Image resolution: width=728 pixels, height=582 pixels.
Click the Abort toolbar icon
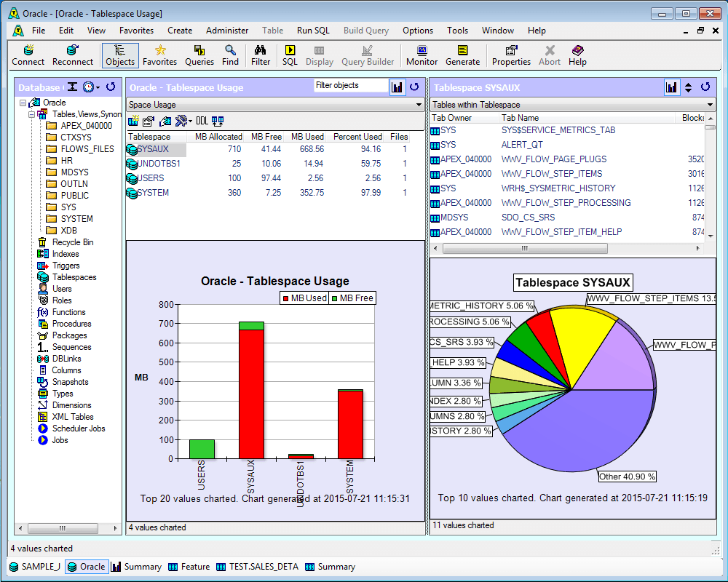click(x=549, y=55)
